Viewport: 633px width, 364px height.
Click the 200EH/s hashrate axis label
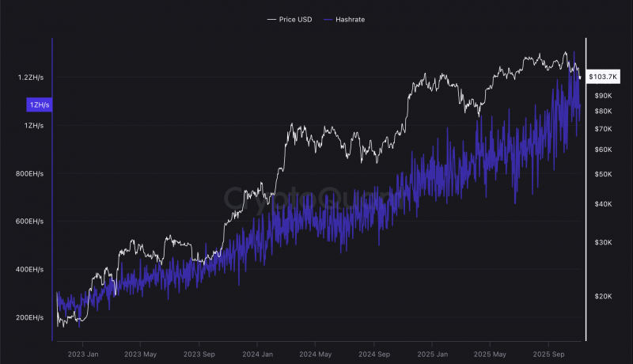29,317
